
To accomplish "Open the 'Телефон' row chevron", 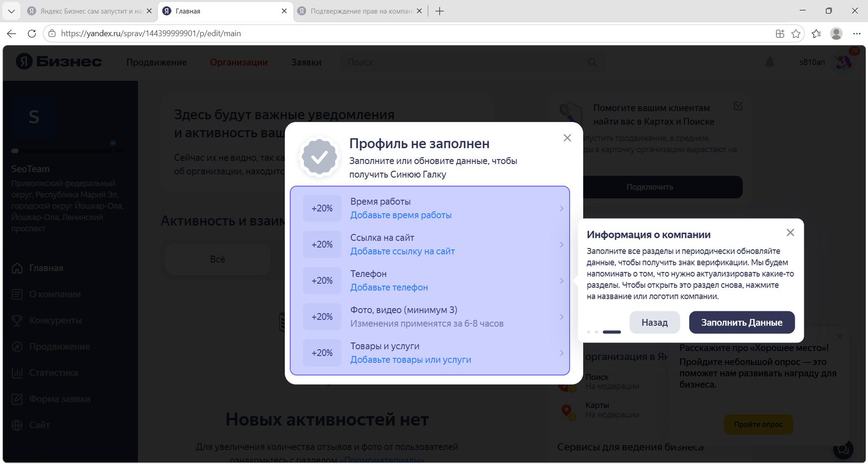I will pyautogui.click(x=561, y=281).
